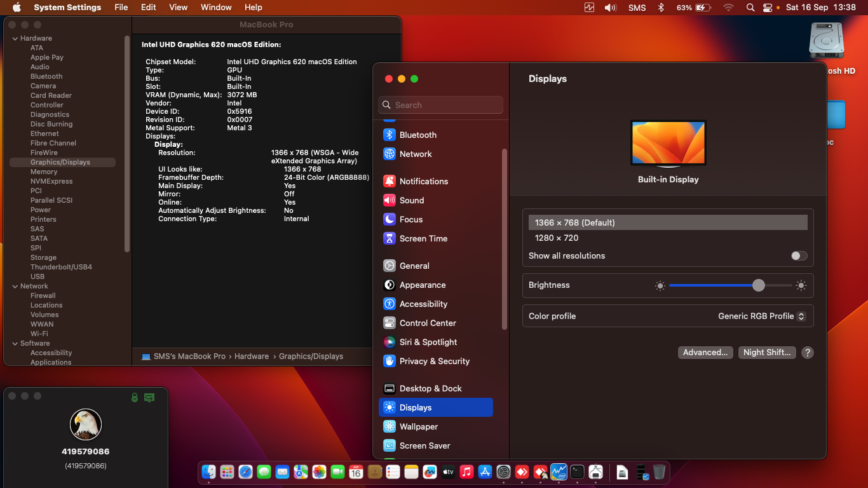Click Hardware in the System Information path bar
The image size is (868, 488).
click(252, 356)
